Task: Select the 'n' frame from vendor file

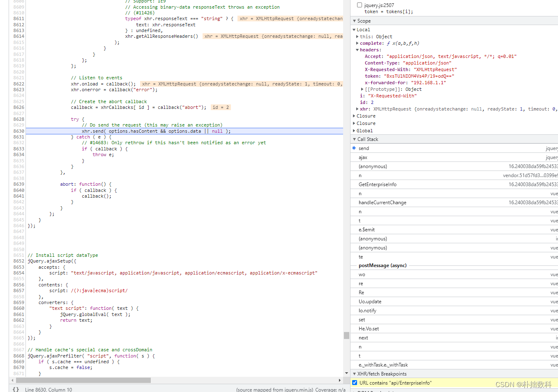Action: point(454,175)
